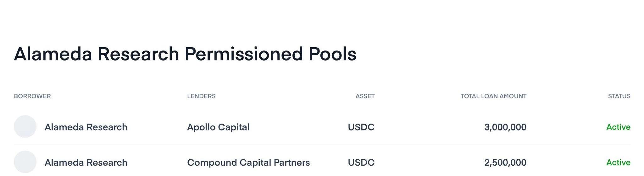
Task: Click the TOTAL LOAN AMOUNT column header
Action: [493, 96]
